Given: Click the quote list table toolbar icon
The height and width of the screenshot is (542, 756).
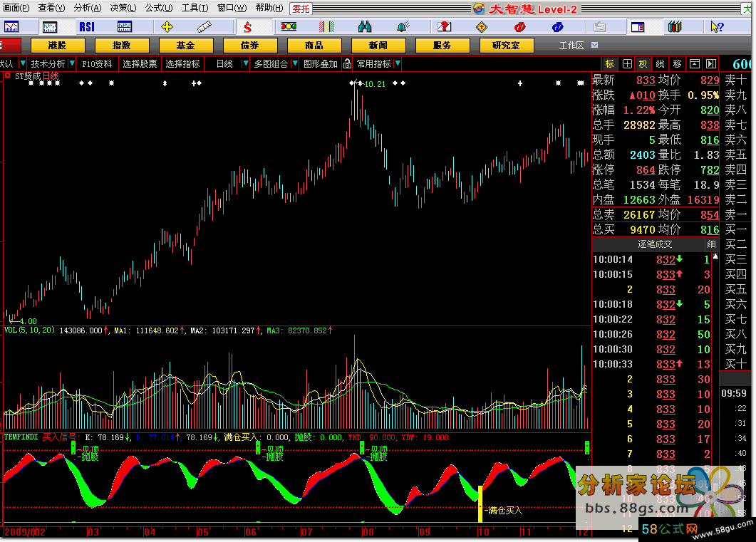Looking at the screenshot, I should point(125,27).
